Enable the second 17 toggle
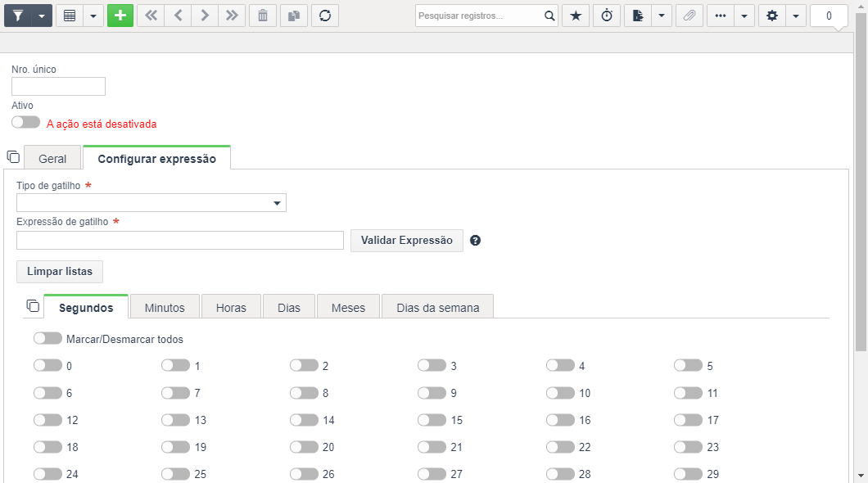 688,419
